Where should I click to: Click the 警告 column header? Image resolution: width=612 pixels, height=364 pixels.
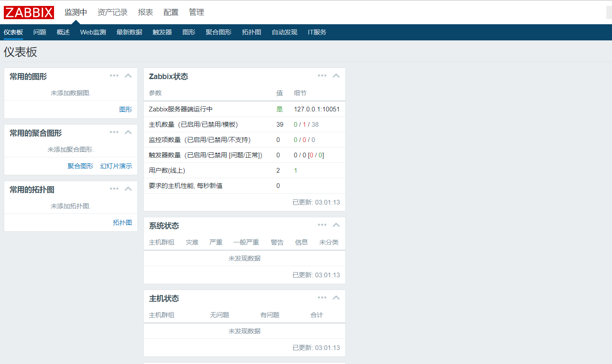277,242
